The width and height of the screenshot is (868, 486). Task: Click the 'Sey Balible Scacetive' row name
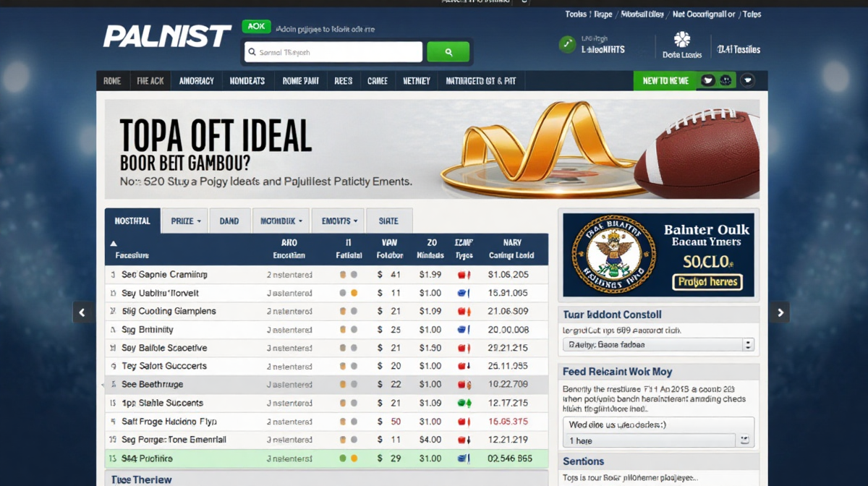coord(164,348)
